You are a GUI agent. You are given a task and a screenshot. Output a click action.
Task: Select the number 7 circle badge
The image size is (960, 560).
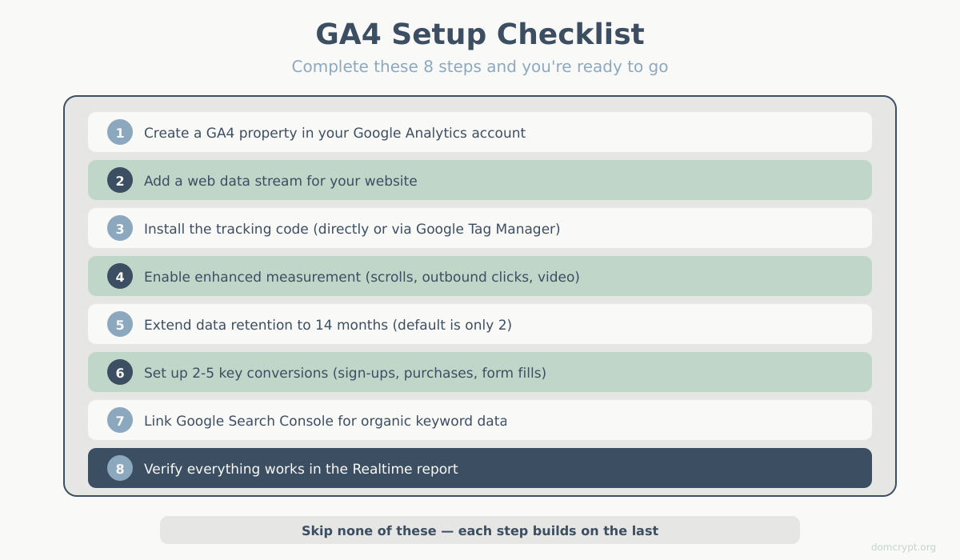[x=120, y=420]
